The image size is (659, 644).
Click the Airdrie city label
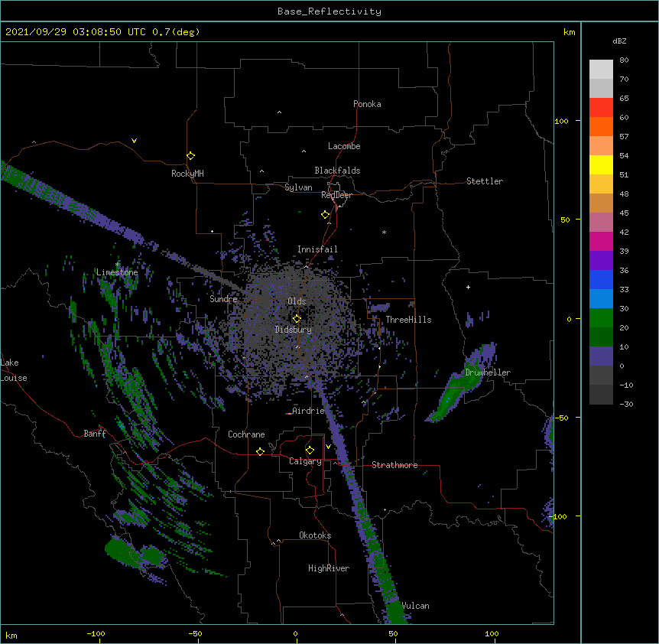pyautogui.click(x=308, y=411)
